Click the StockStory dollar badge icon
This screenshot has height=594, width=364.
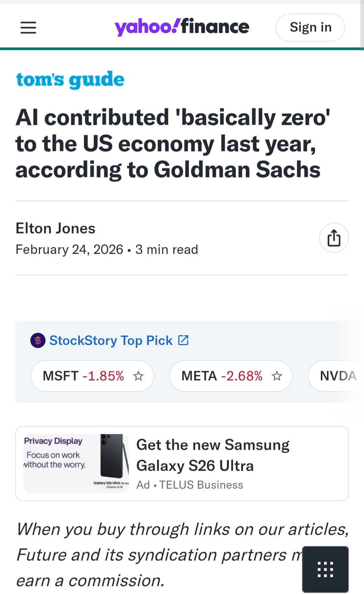click(x=38, y=340)
